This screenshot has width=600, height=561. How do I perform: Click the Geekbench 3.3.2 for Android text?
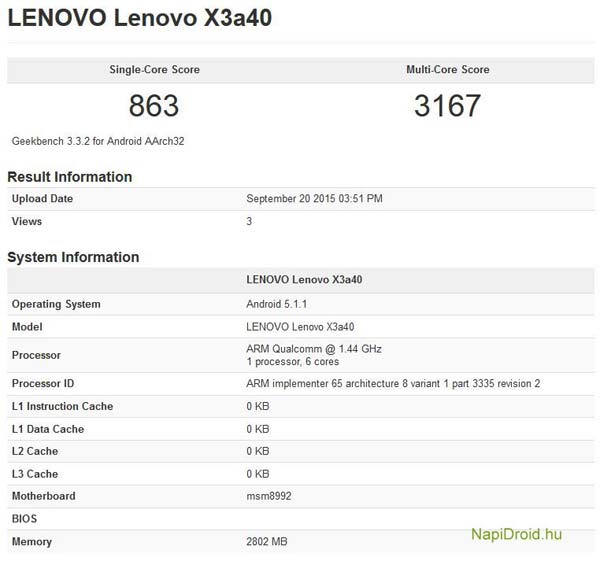[x=98, y=141]
